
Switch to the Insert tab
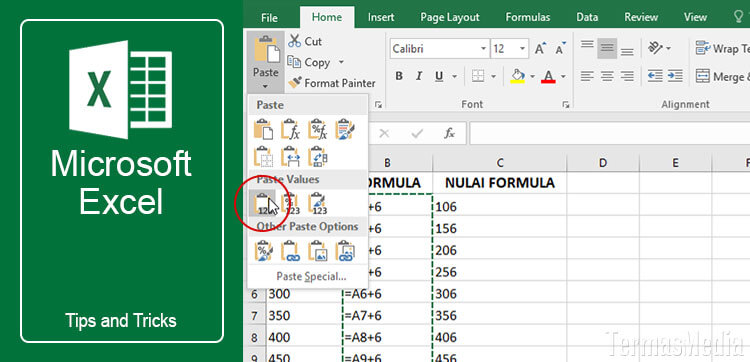coord(381,18)
